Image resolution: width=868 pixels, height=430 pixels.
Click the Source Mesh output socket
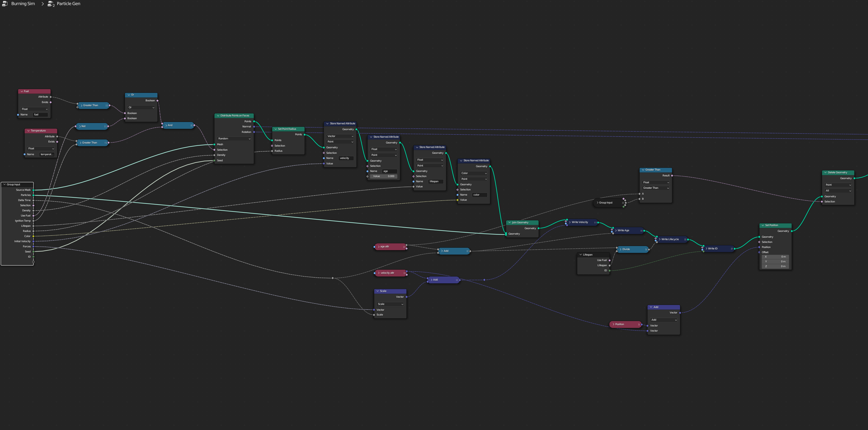33,190
